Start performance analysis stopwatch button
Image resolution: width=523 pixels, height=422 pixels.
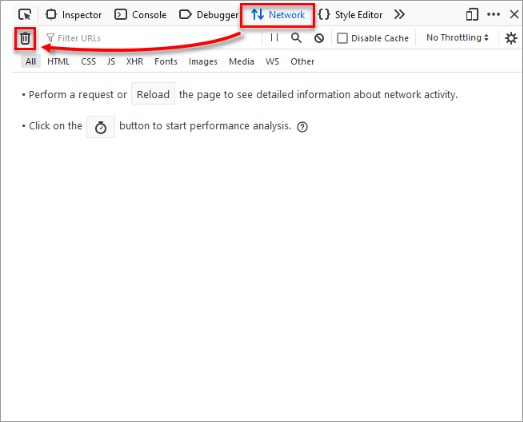[x=100, y=127]
